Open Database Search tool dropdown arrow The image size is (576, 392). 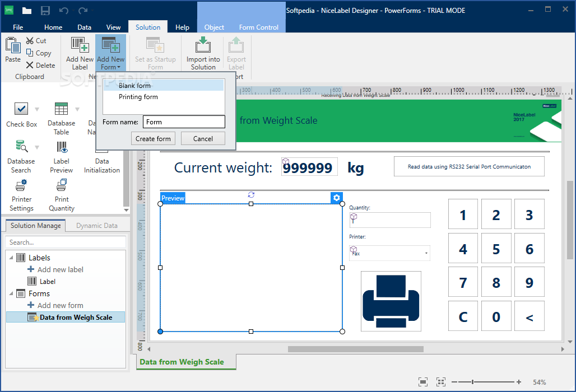[37, 147]
